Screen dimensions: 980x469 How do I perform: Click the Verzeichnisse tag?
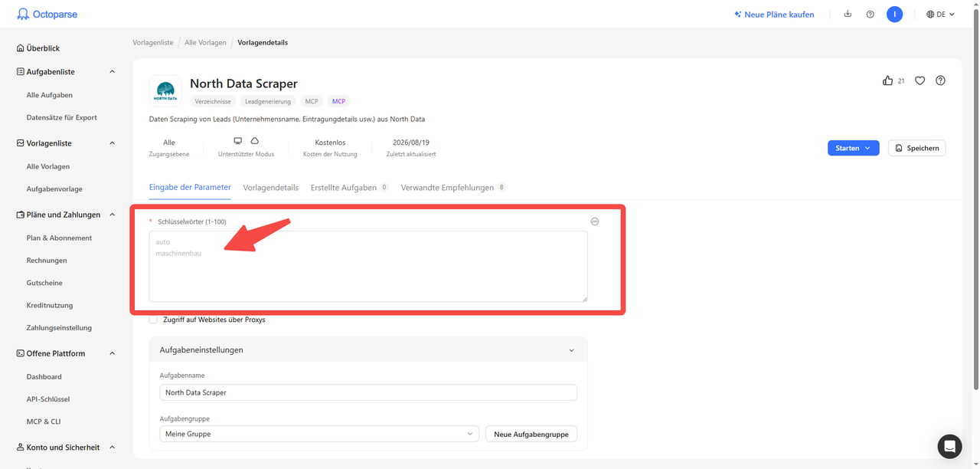[x=213, y=101]
